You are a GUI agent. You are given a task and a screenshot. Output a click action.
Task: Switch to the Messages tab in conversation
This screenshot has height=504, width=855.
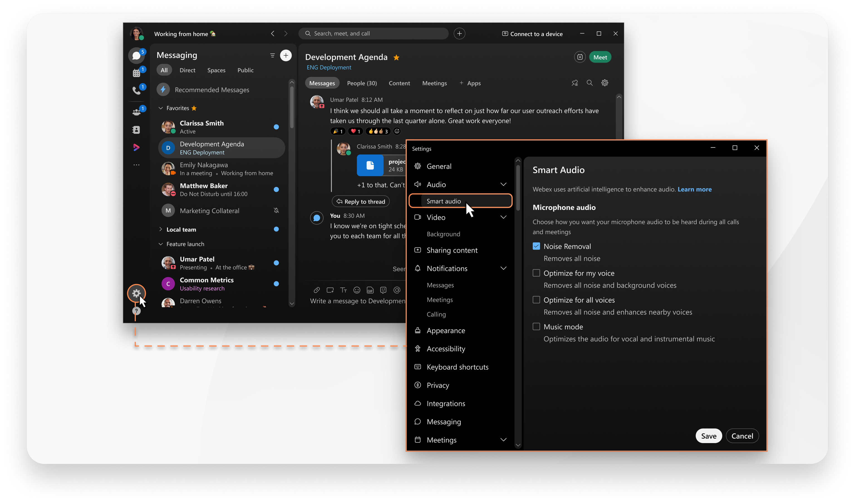click(322, 83)
